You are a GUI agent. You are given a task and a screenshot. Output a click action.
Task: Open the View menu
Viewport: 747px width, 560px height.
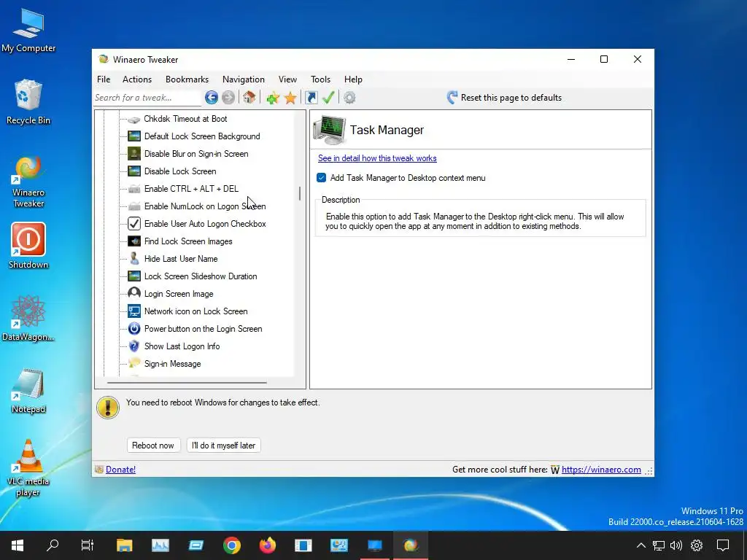coord(287,79)
